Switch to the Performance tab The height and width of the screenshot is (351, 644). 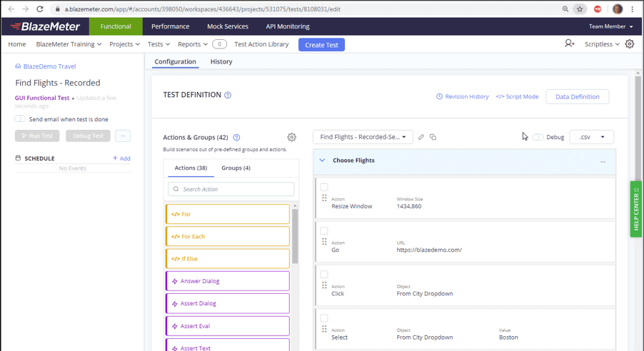tap(171, 26)
